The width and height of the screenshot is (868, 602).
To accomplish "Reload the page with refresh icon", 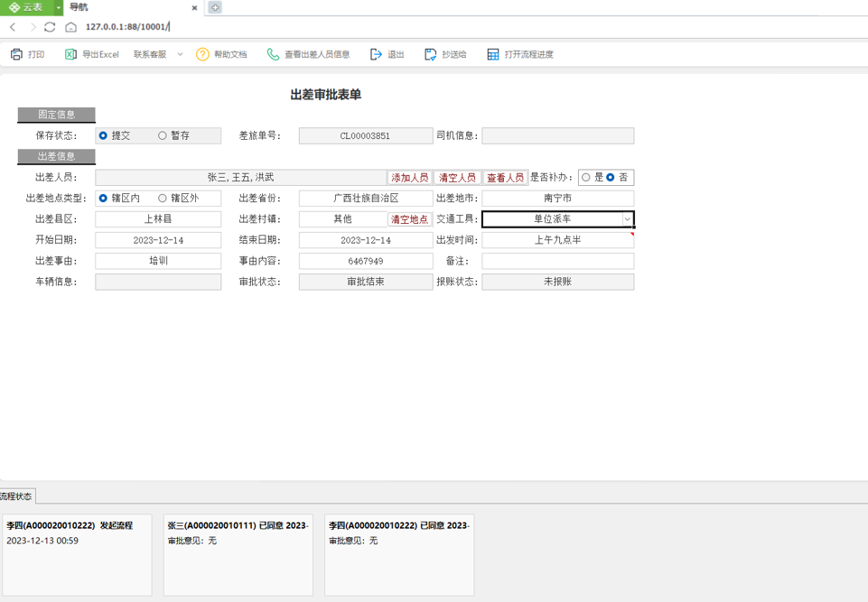I will coord(50,26).
